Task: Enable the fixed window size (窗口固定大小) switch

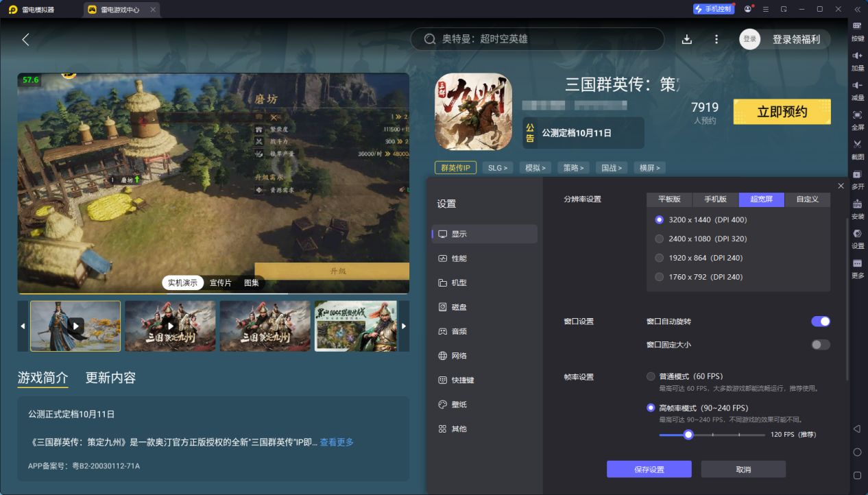Action: (820, 345)
